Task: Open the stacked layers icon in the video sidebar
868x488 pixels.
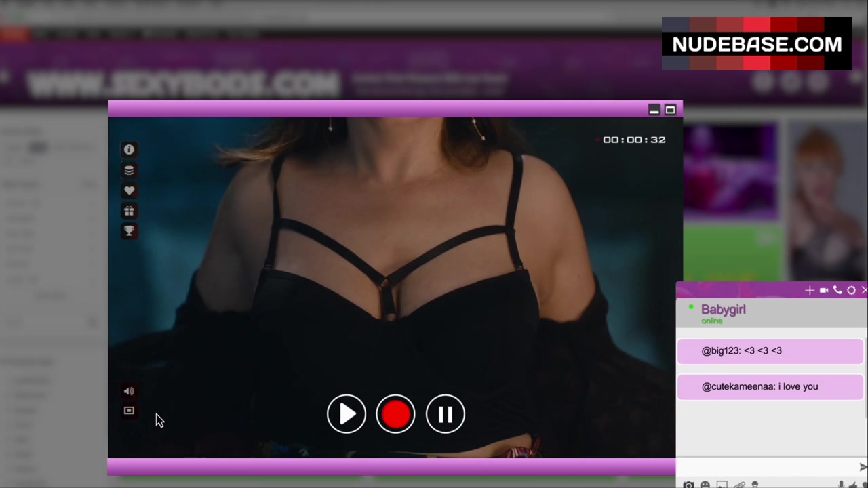Action: [129, 170]
